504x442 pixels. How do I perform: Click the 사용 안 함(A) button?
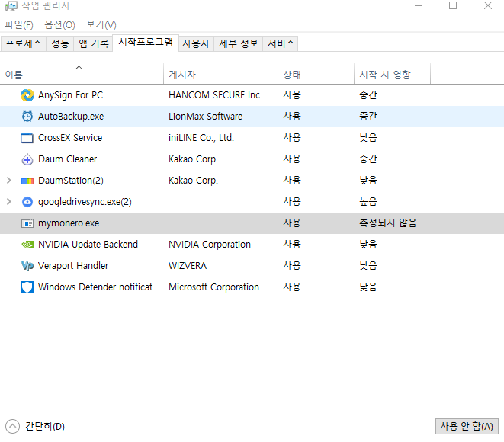click(x=467, y=426)
